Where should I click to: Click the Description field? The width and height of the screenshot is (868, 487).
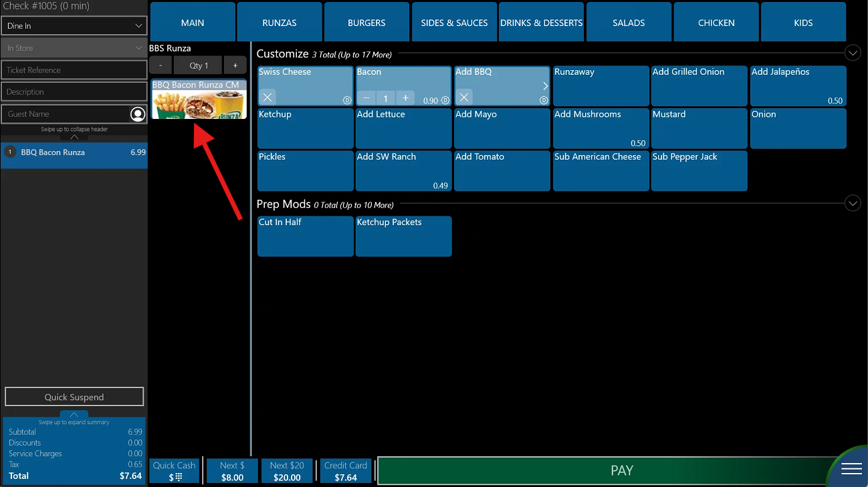(74, 92)
